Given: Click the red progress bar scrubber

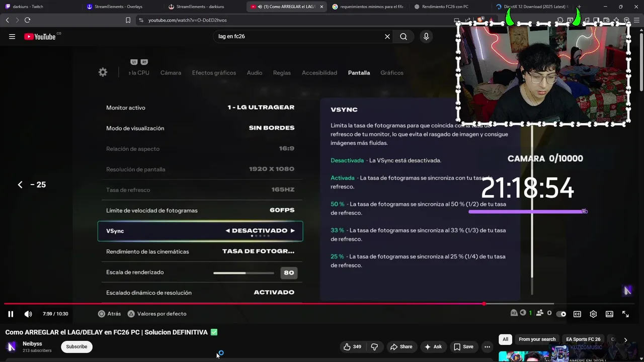Looking at the screenshot, I should click(x=484, y=304).
